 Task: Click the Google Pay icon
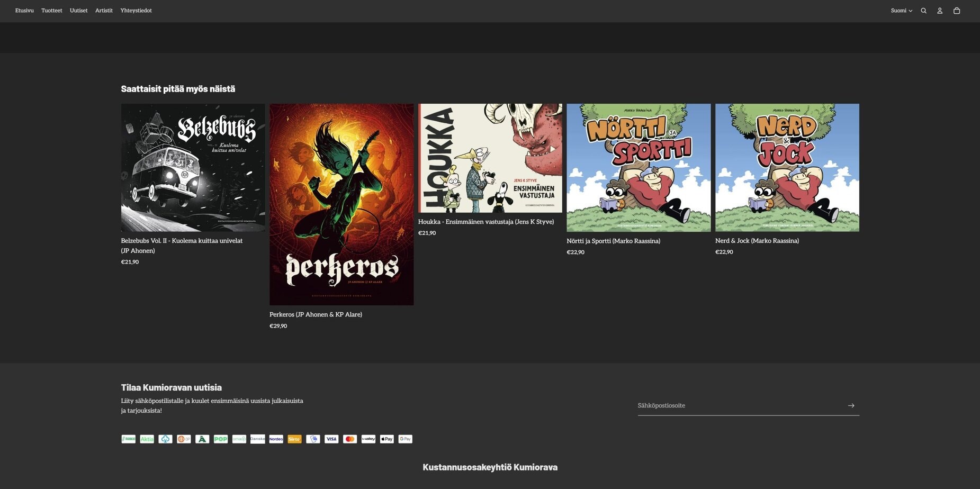(406, 439)
